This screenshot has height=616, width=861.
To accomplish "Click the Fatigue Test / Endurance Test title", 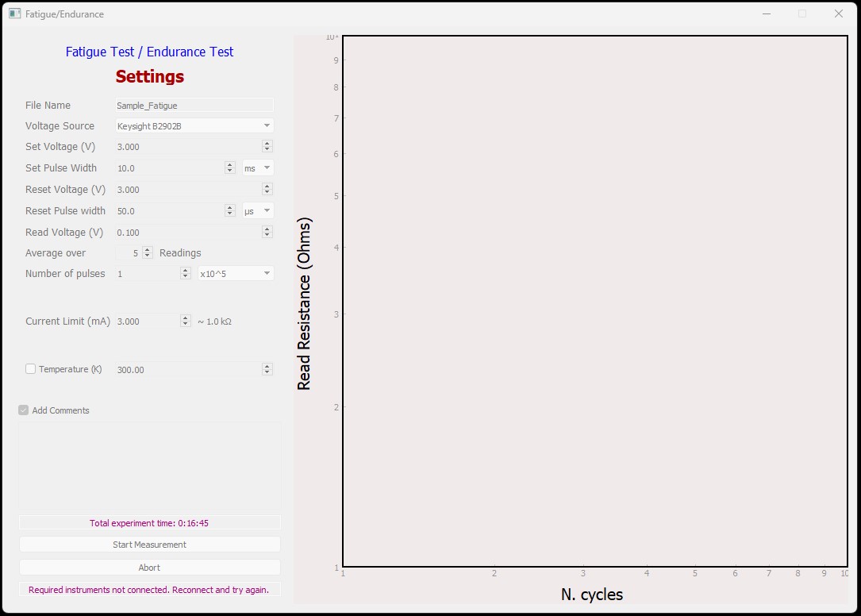I will coord(149,52).
